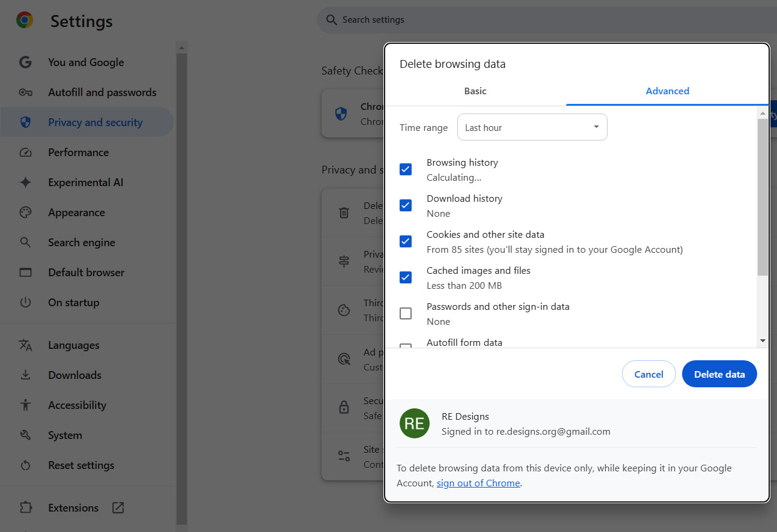Image resolution: width=777 pixels, height=532 pixels.
Task: Click the Autofill and passwords key icon
Action: coord(25,92)
